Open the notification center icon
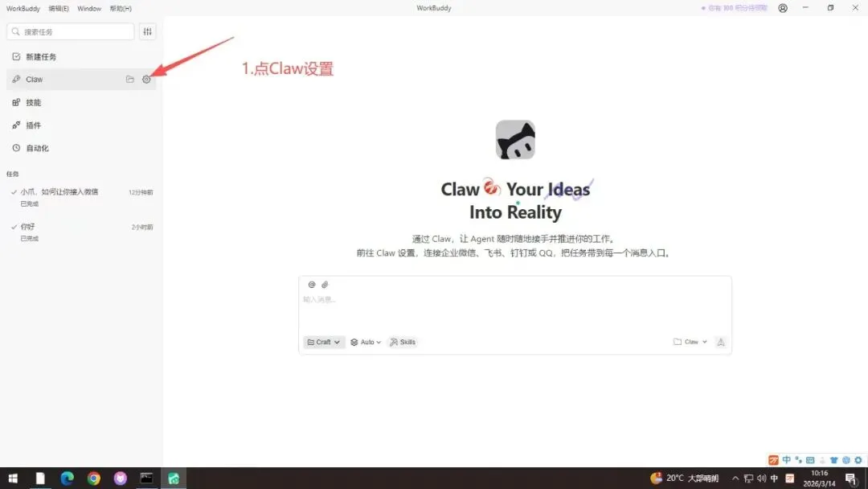The height and width of the screenshot is (489, 868). [x=851, y=479]
